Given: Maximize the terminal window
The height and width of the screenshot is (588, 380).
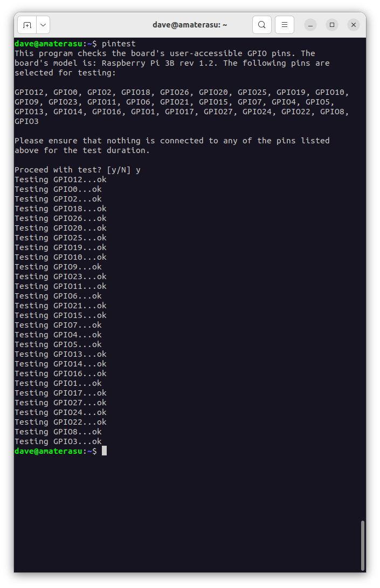Looking at the screenshot, I should click(332, 25).
